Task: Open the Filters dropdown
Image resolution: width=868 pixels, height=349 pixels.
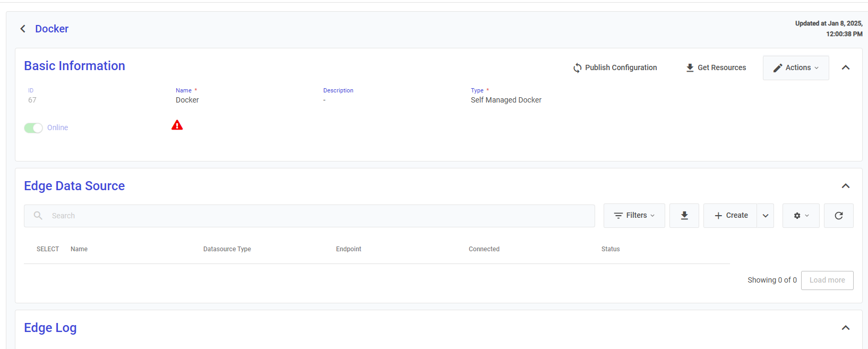Action: (x=634, y=216)
